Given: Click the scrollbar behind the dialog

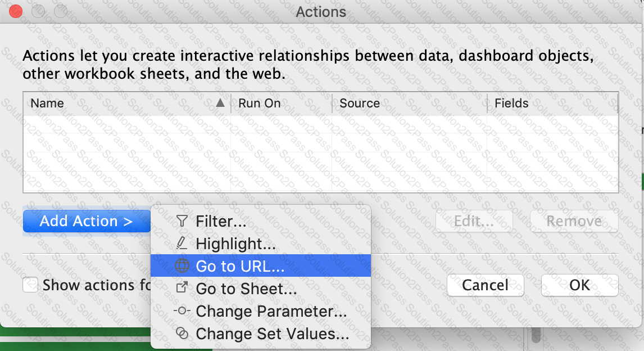Looking at the screenshot, I should coord(536,336).
